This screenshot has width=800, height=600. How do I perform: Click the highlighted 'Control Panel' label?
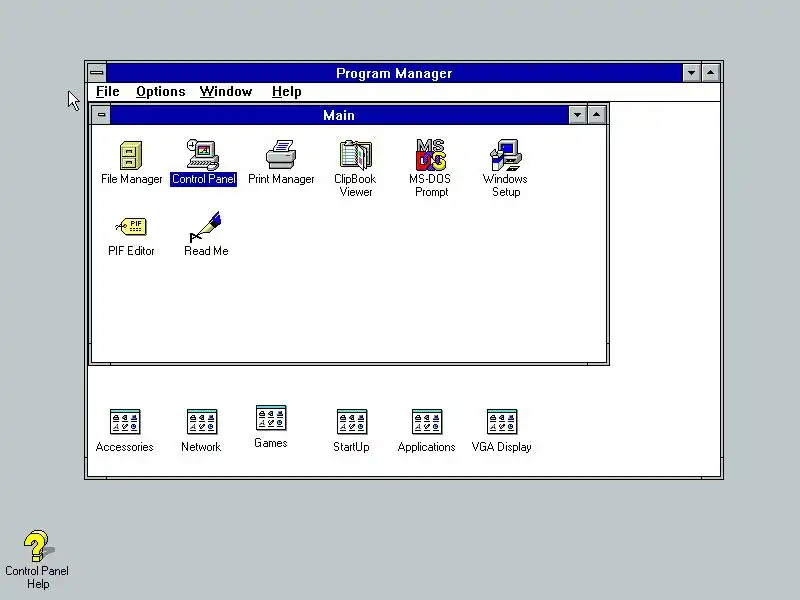click(x=204, y=179)
